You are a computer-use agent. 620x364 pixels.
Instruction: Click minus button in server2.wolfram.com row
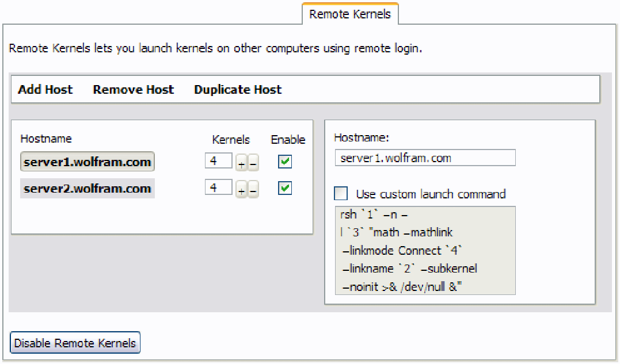(253, 190)
